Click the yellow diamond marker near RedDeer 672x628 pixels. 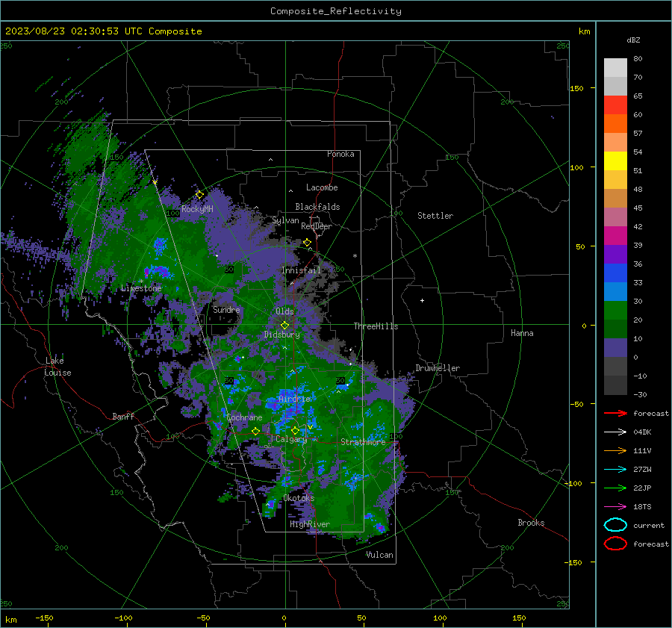click(307, 243)
